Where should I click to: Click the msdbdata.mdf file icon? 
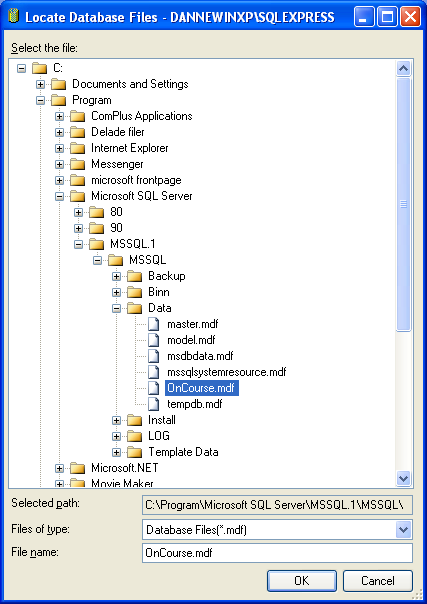[154, 356]
